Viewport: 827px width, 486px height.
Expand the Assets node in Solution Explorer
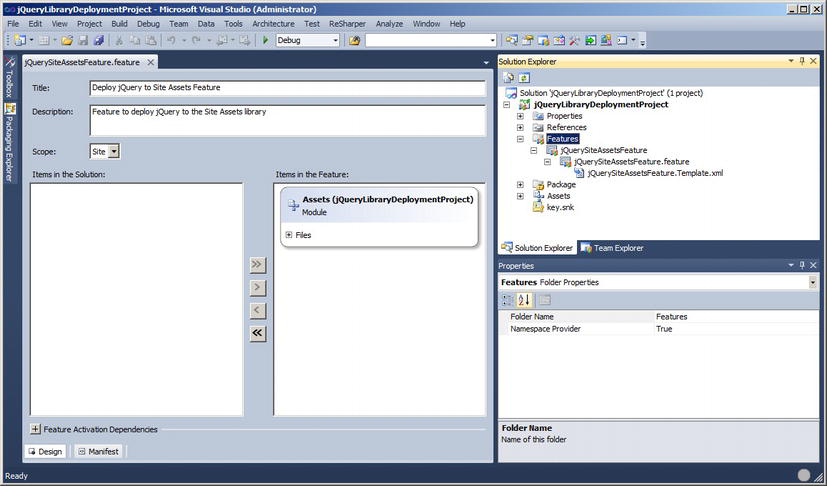point(520,196)
